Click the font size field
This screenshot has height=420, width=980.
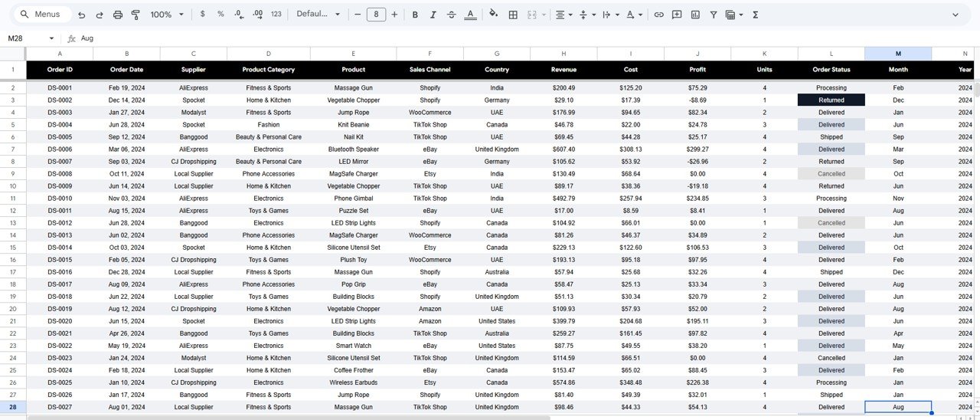coord(376,15)
